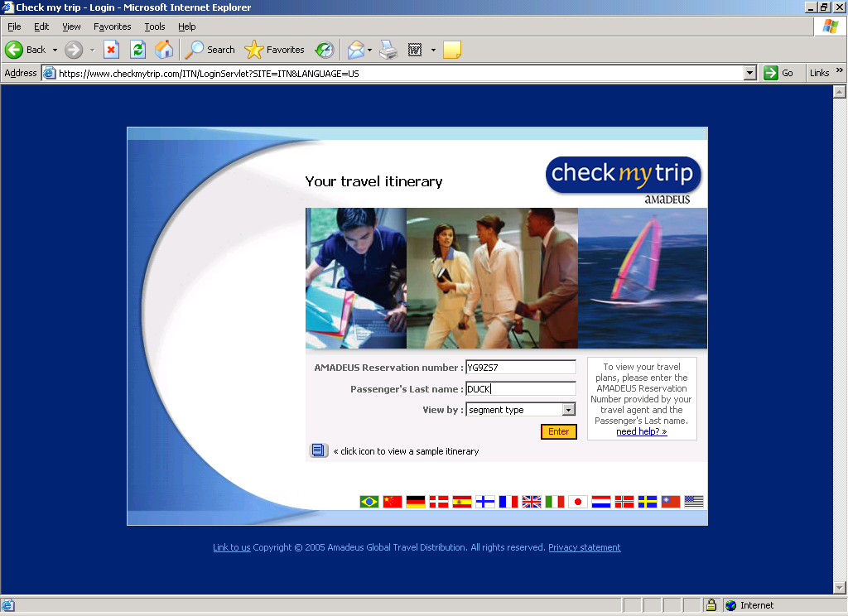Show browsing History from the toolbar
Screen dimensions: 848x616
pyautogui.click(x=325, y=50)
